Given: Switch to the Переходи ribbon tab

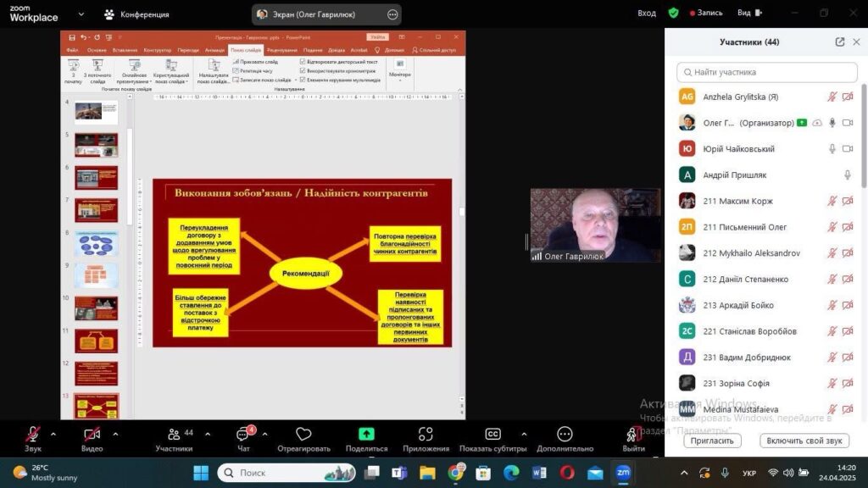Looking at the screenshot, I should [x=190, y=50].
